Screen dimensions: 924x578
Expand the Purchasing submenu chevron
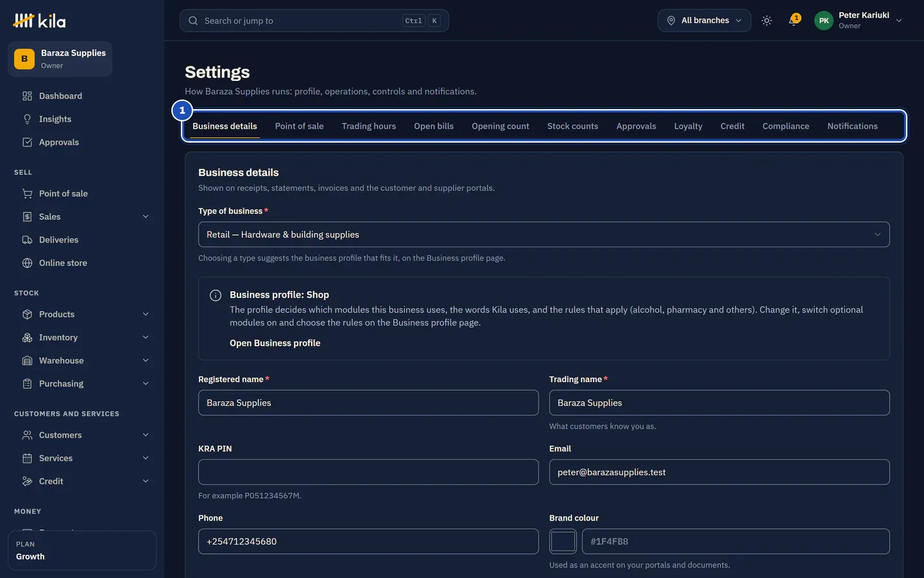146,383
